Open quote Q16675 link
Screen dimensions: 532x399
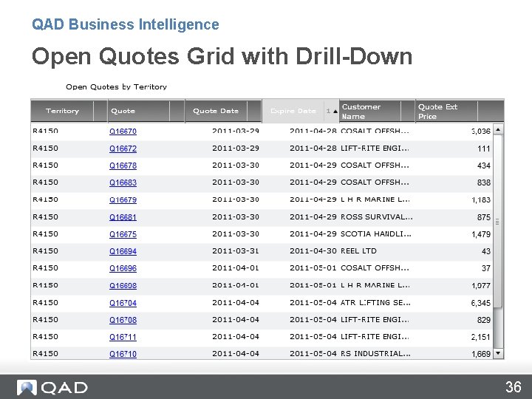coord(123,234)
